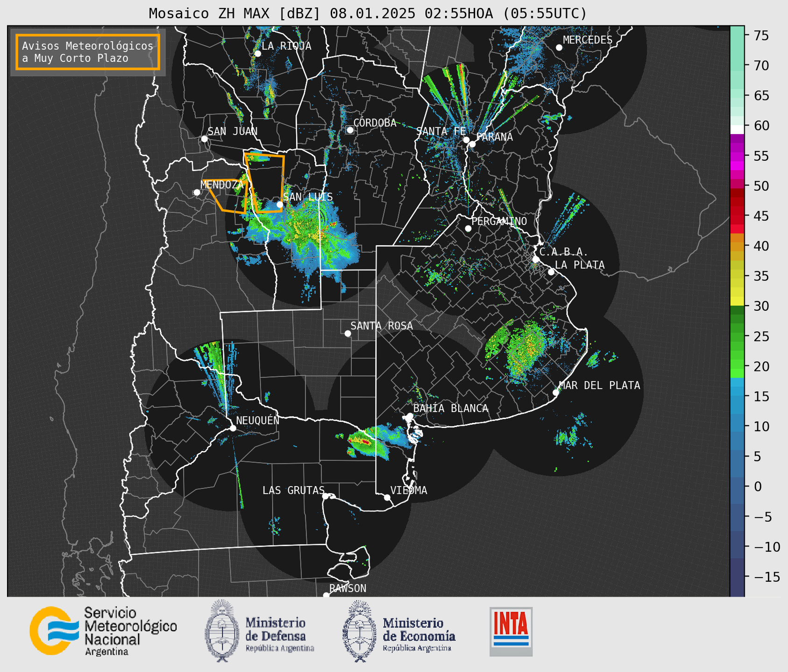Viewport: 788px width, 672px height.
Task: Click the PERGAMINO city marker dot
Action: [x=468, y=229]
